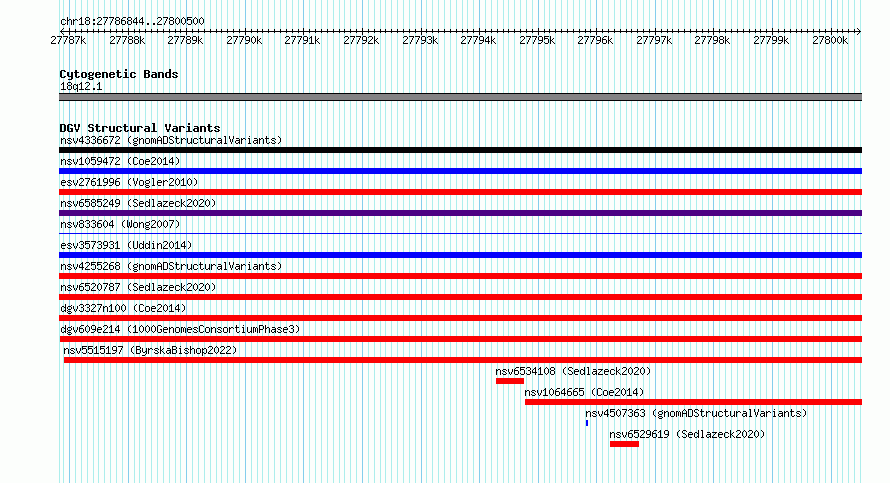Click the short red nsv6534108 bar
The width and height of the screenshot is (890, 483).
[x=510, y=381]
